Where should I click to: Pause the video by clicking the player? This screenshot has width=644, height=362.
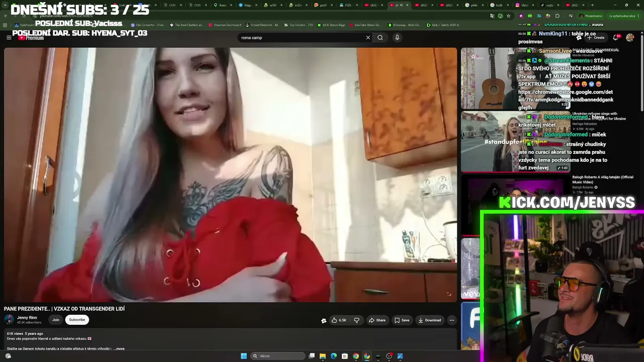(230, 175)
